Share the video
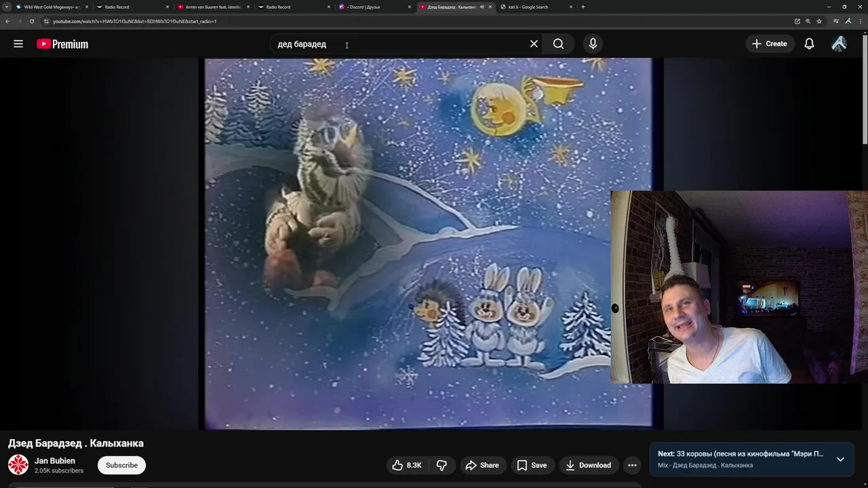Image resolution: width=868 pixels, height=488 pixels. coord(482,465)
